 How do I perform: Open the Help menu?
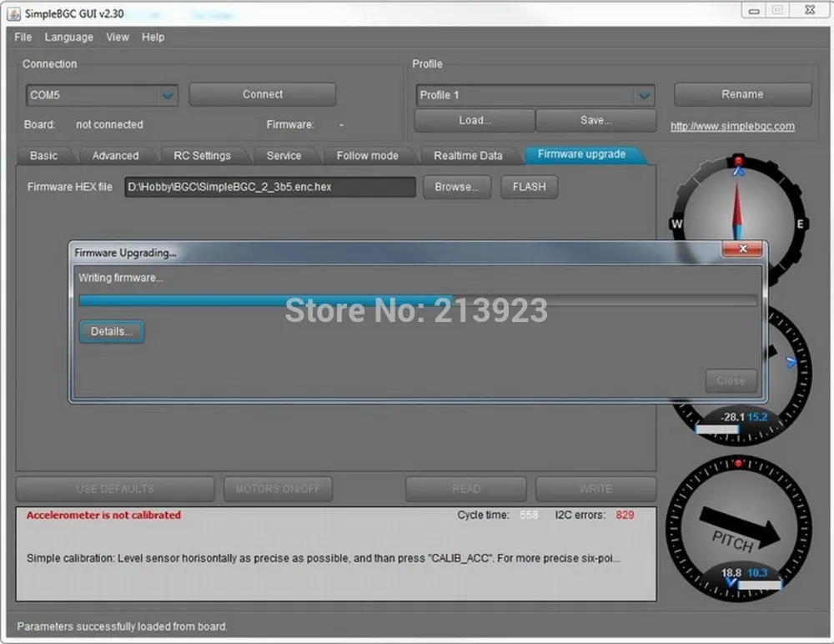[153, 38]
